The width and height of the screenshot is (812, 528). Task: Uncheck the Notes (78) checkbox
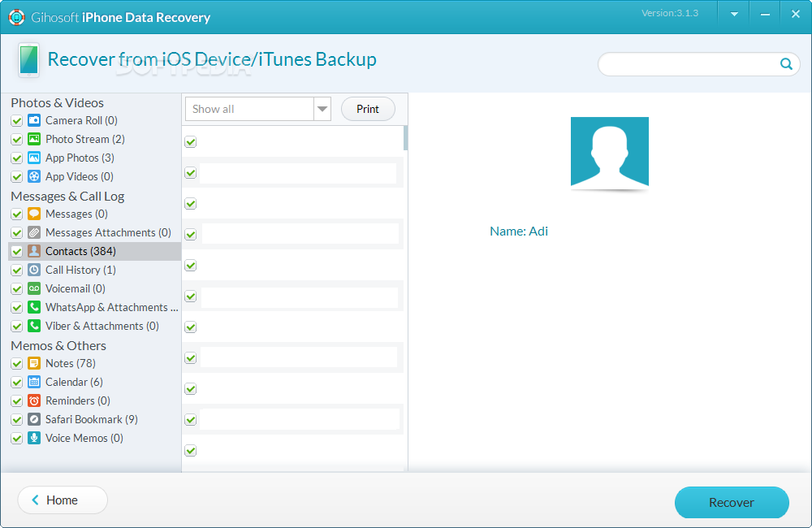coord(16,364)
